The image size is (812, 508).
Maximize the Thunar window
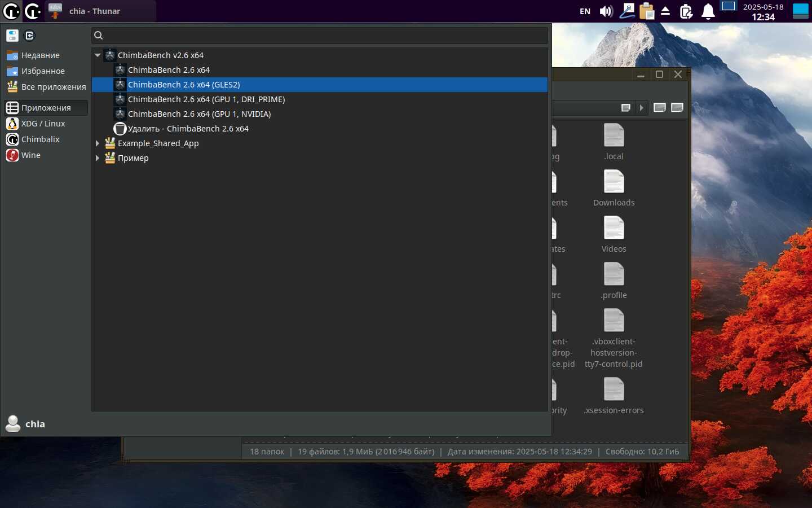(x=659, y=75)
